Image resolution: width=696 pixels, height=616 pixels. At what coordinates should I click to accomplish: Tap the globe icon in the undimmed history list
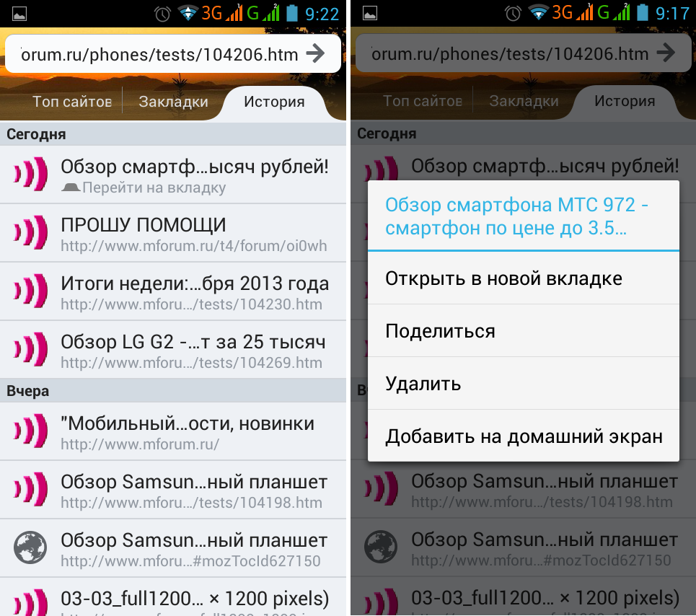point(30,547)
